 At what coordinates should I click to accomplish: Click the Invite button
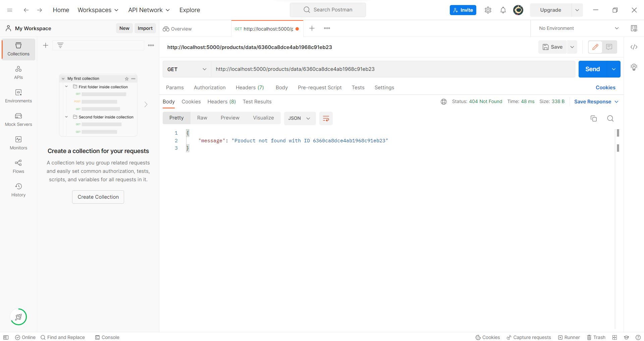point(463,10)
